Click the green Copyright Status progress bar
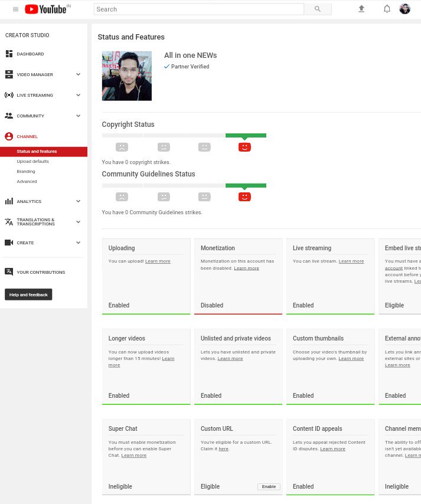Viewport: 421px width, 504px height. [x=246, y=135]
